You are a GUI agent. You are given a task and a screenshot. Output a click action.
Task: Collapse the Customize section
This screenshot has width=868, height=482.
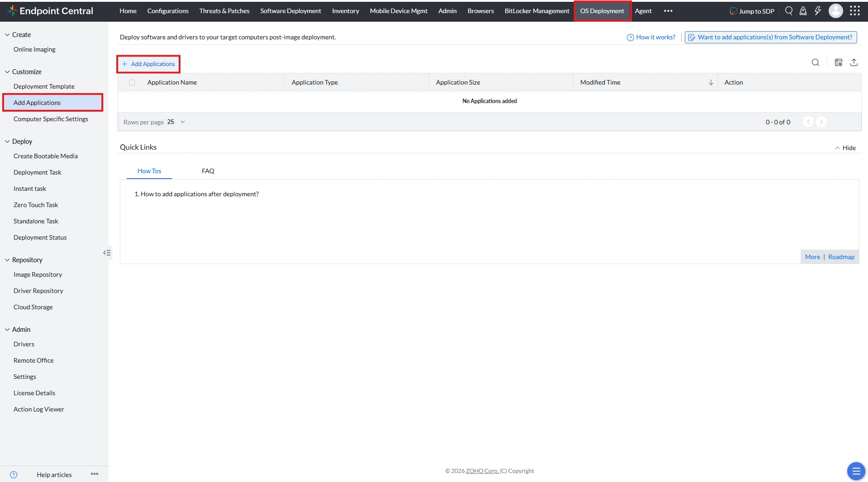[7, 72]
